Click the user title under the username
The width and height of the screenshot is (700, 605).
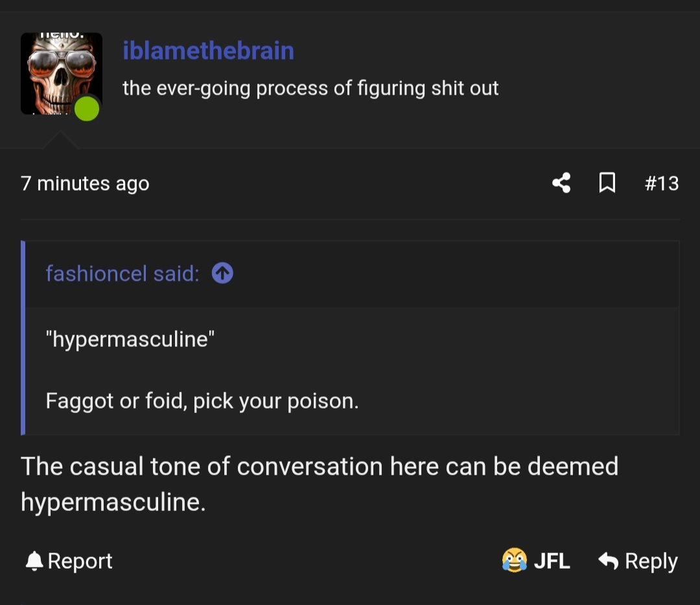coord(310,88)
